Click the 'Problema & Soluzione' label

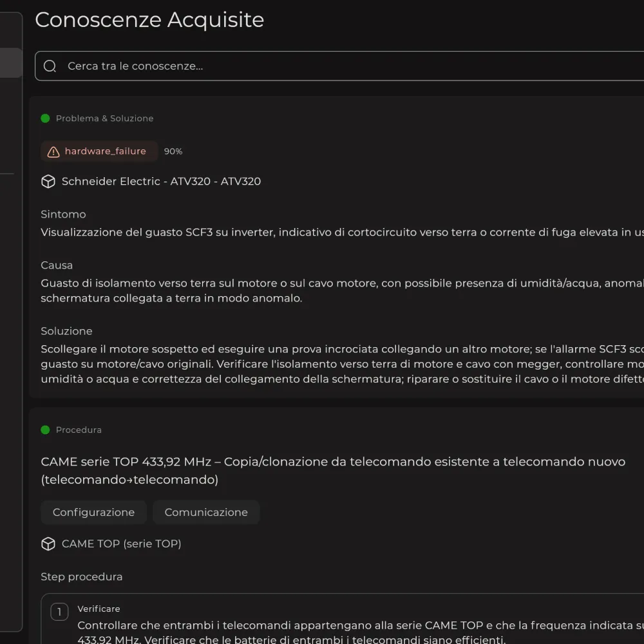point(105,118)
